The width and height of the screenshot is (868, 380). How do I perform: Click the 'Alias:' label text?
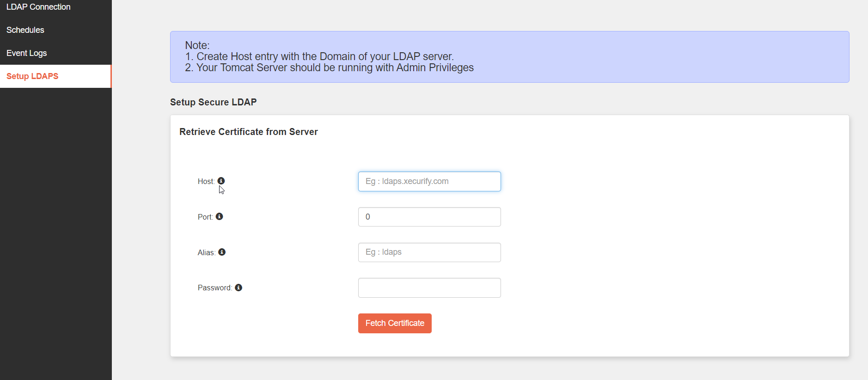[207, 252]
